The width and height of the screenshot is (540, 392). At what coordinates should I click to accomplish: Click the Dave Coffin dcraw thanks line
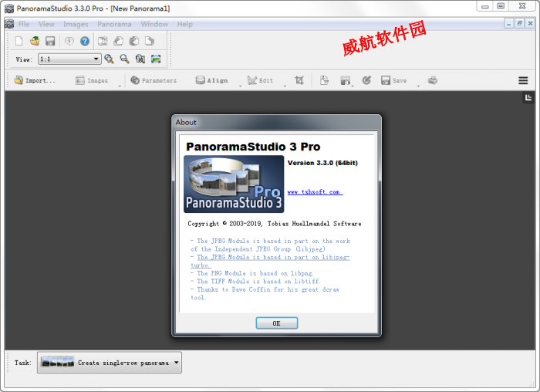(265, 293)
